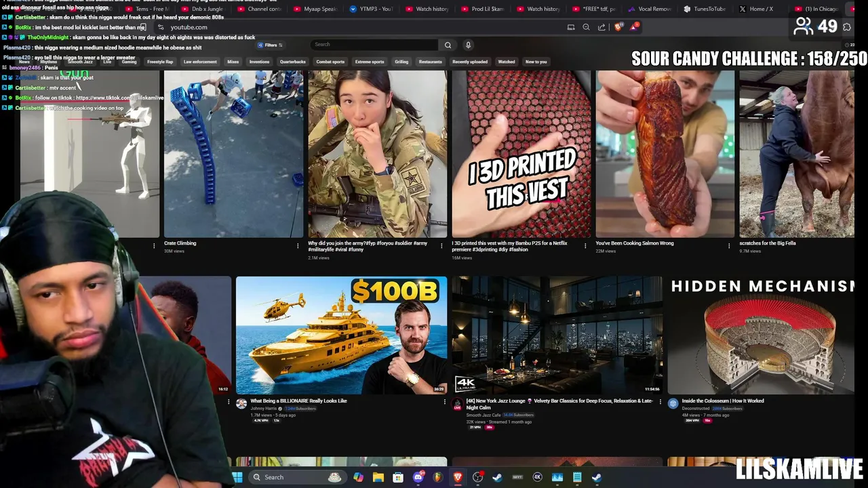This screenshot has width=868, height=488.
Task: Select the Mixes chip
Action: (233, 62)
